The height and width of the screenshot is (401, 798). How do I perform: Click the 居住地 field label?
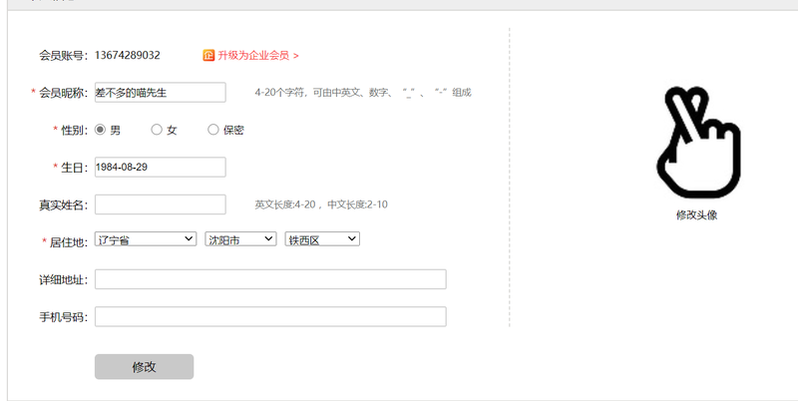click(x=68, y=241)
